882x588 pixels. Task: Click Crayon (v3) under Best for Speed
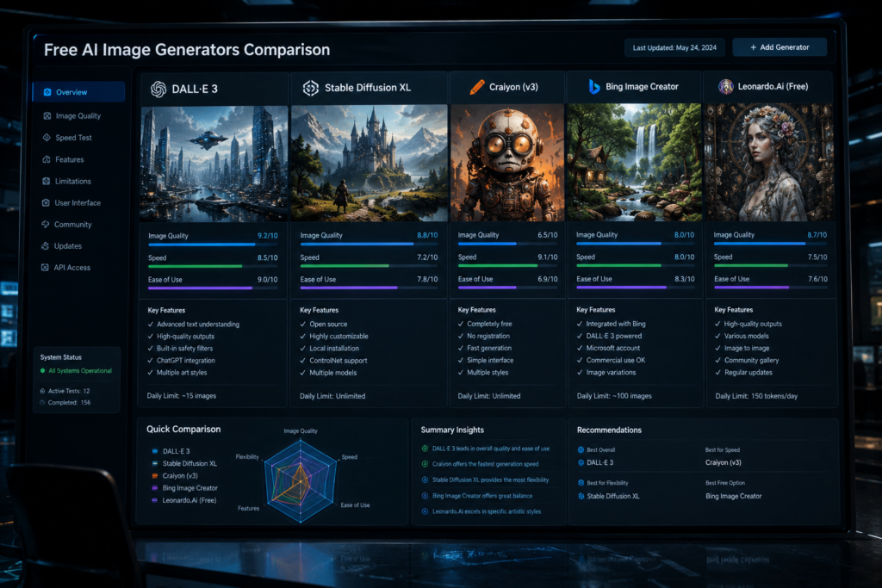point(724,462)
